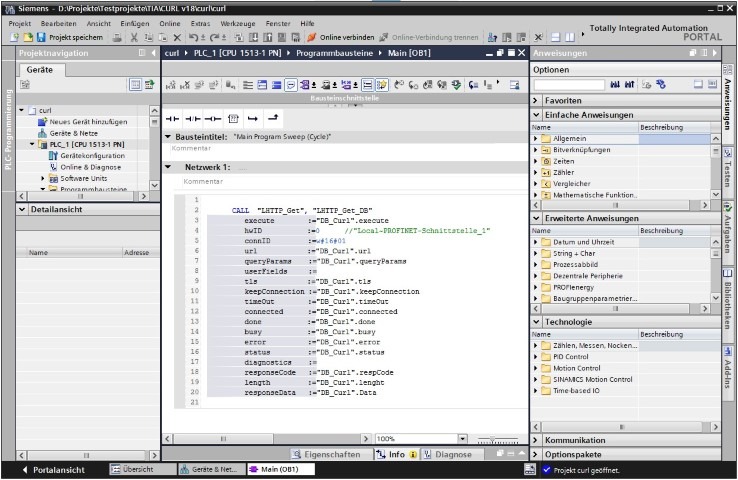738x480 pixels.
Task: Click the open branch arrow icon
Action: pyautogui.click(x=253, y=119)
